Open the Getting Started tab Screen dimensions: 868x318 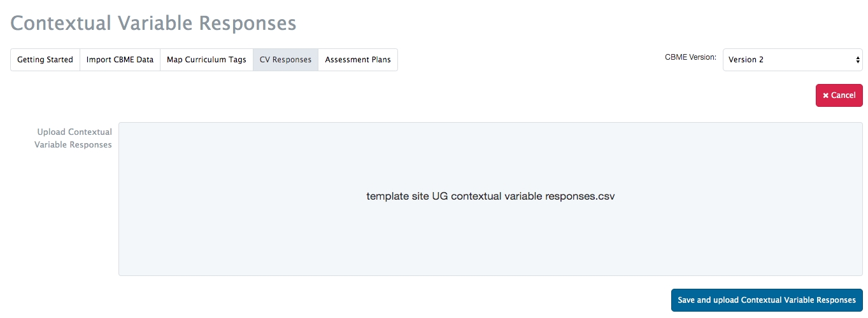coord(45,60)
